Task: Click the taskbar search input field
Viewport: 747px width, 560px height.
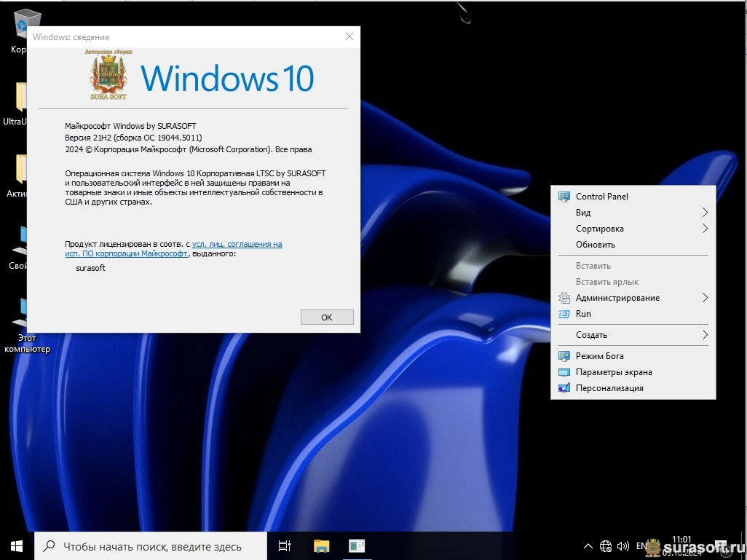Action: coord(151,546)
